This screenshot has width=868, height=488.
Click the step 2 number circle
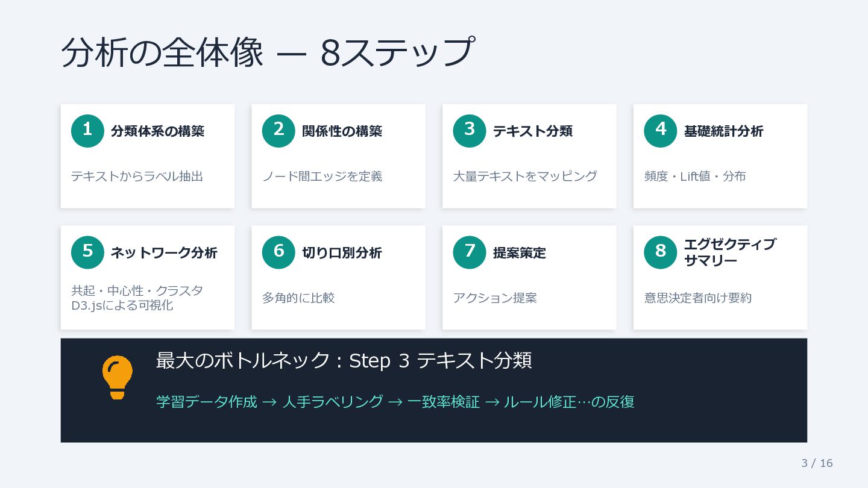point(278,131)
